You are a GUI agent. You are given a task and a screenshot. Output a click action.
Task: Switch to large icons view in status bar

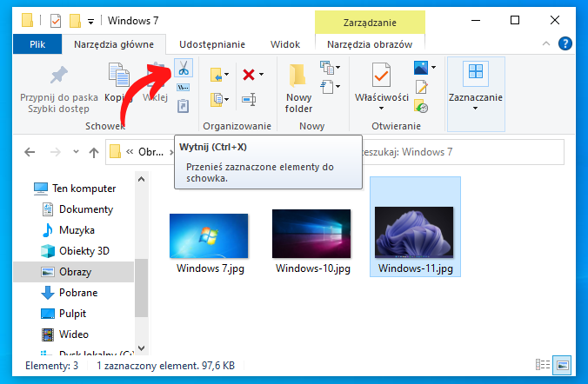click(563, 365)
